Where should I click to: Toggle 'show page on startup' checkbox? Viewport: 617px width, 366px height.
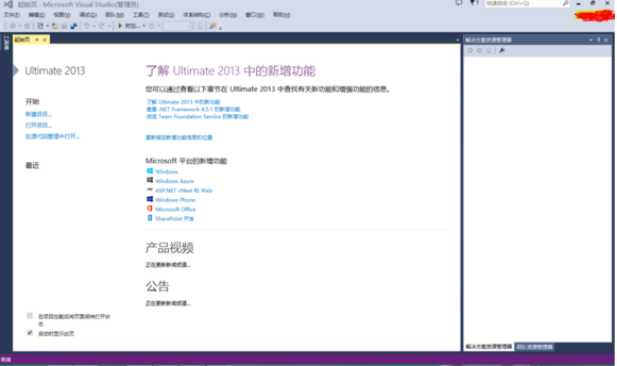30,333
